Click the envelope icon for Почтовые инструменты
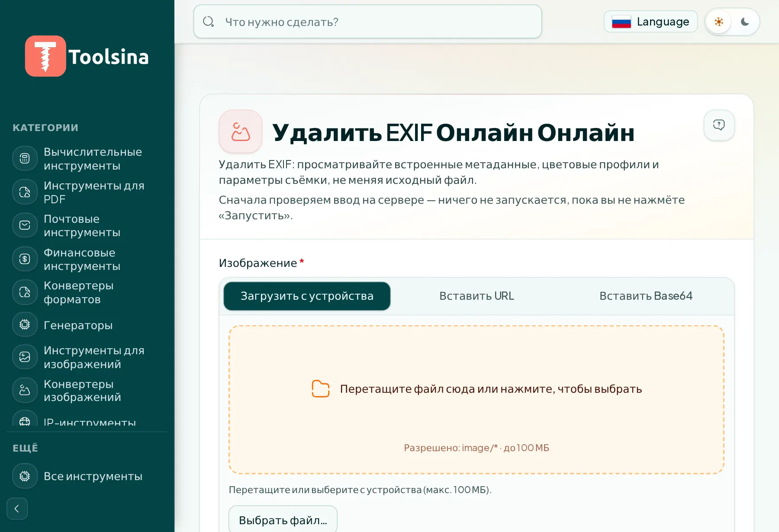The width and height of the screenshot is (779, 532). pyautogui.click(x=25, y=225)
